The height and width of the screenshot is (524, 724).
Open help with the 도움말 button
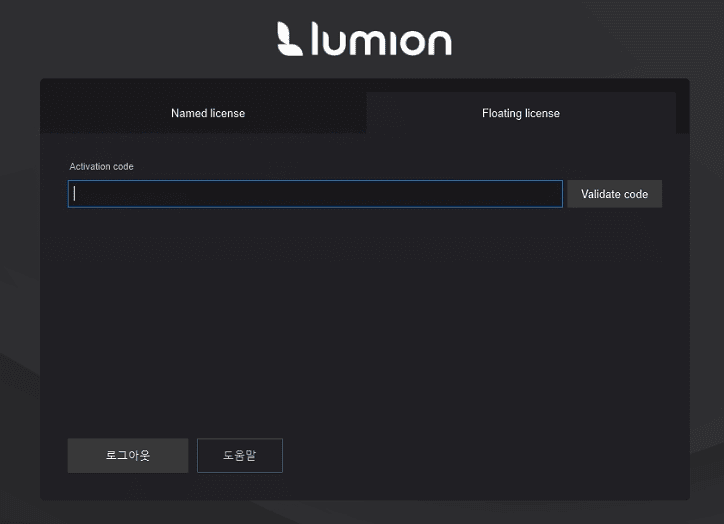tap(239, 455)
